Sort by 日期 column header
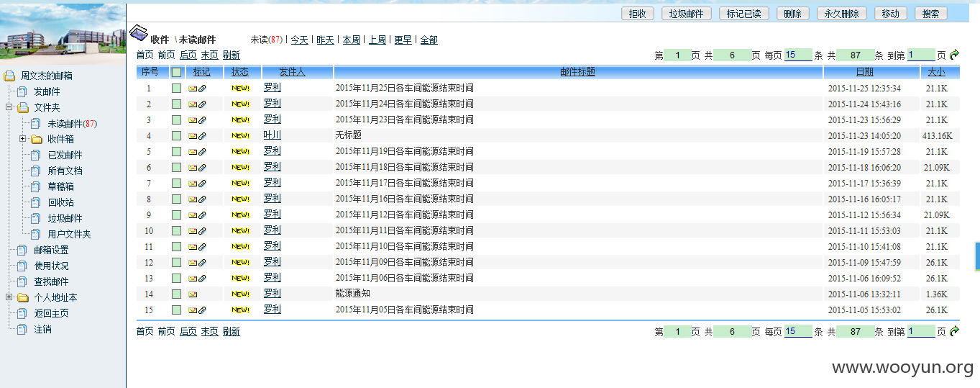980x388 pixels. point(864,72)
